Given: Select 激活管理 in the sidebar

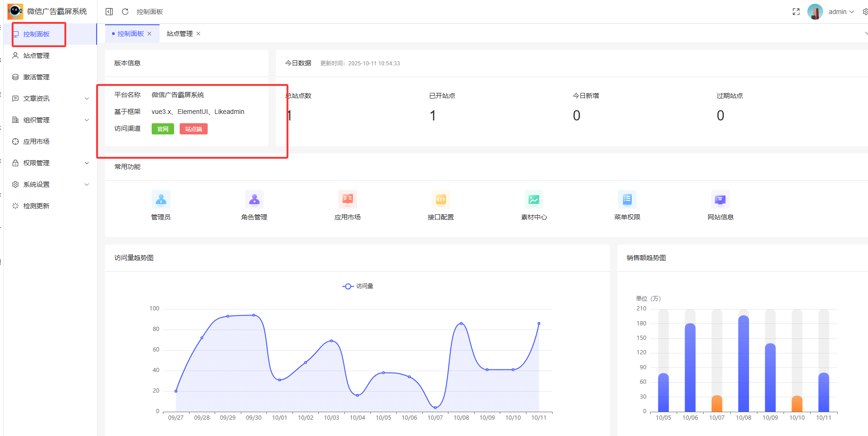Looking at the screenshot, I should point(36,77).
